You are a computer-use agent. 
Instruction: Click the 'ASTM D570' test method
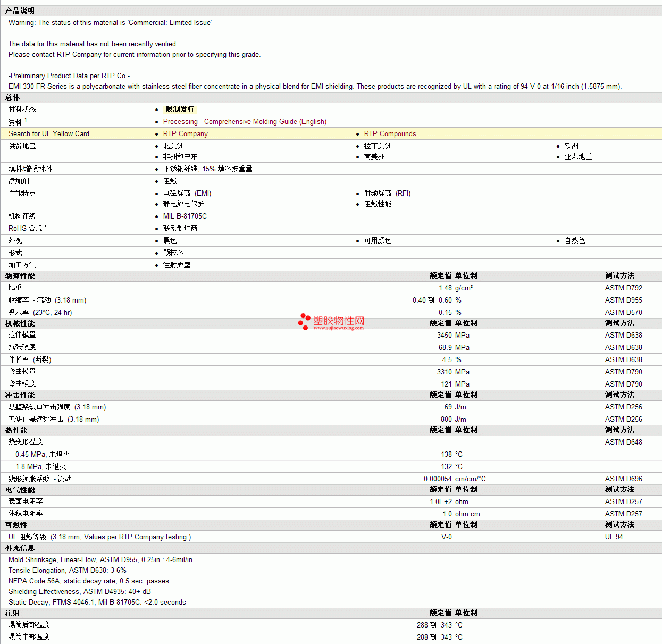(x=623, y=312)
